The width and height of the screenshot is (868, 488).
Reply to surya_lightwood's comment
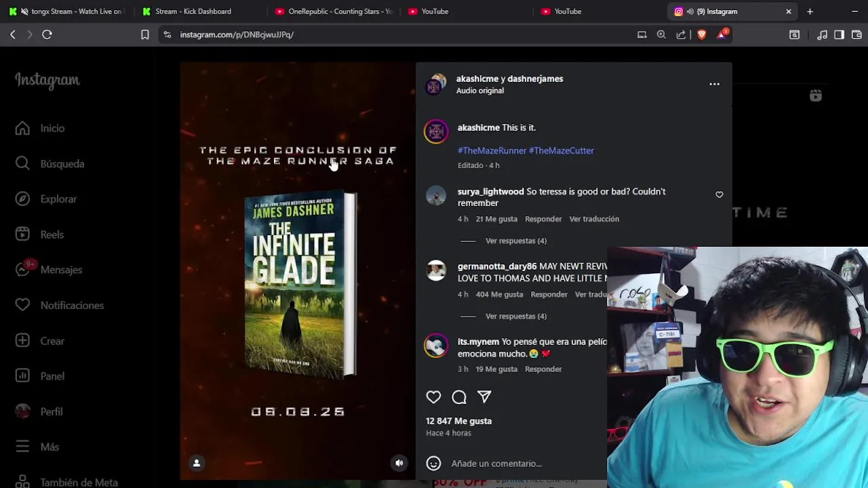543,219
